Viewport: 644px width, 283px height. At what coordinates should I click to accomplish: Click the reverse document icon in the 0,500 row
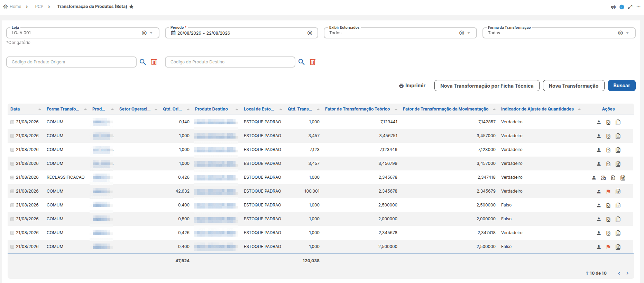point(608,219)
